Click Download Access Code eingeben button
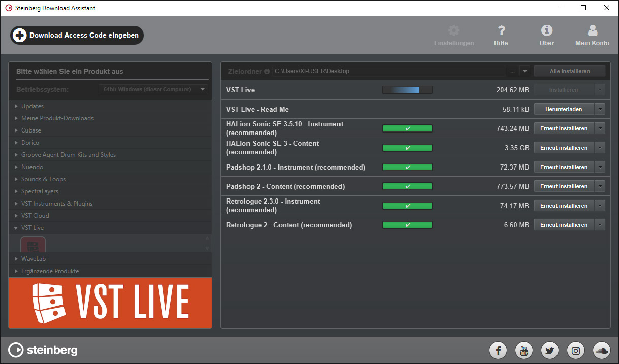The width and height of the screenshot is (619, 364). [77, 36]
